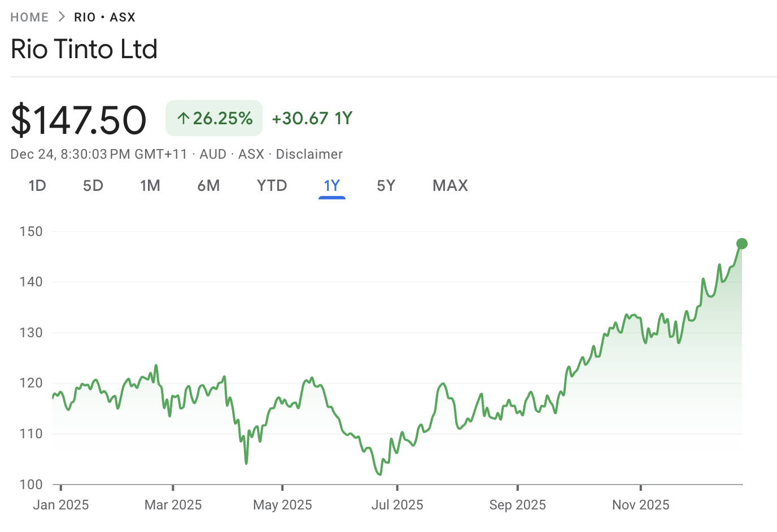The height and width of the screenshot is (532, 777).
Task: Open the YTD performance view
Action: (272, 185)
